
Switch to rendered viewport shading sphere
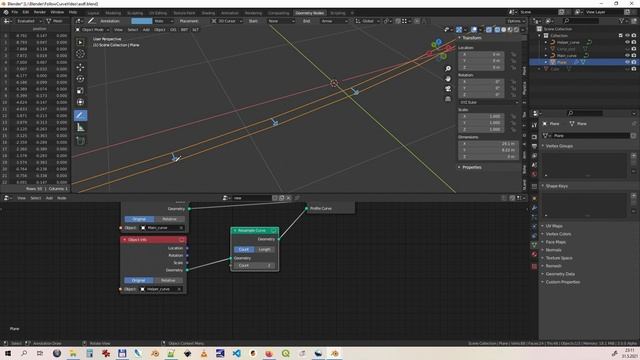(516, 30)
